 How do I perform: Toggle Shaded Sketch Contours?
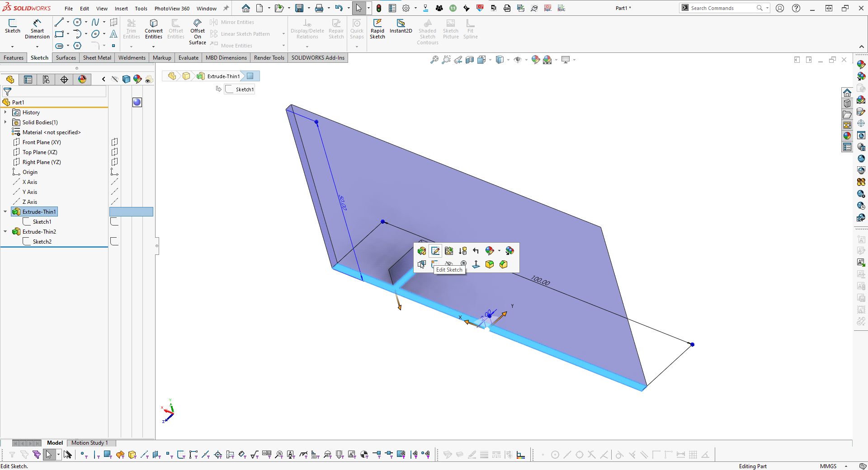tap(427, 30)
